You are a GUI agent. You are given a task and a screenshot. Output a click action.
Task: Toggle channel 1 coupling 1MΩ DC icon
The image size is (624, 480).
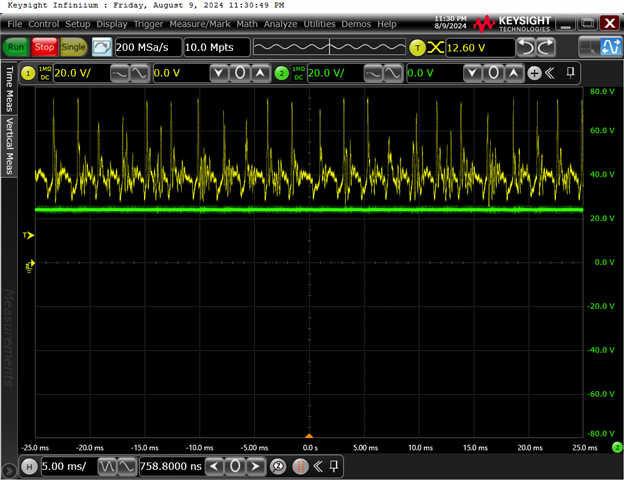click(x=45, y=73)
